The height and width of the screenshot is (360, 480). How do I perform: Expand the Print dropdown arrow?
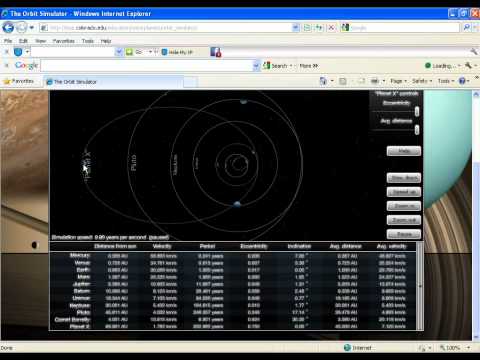coord(384,81)
